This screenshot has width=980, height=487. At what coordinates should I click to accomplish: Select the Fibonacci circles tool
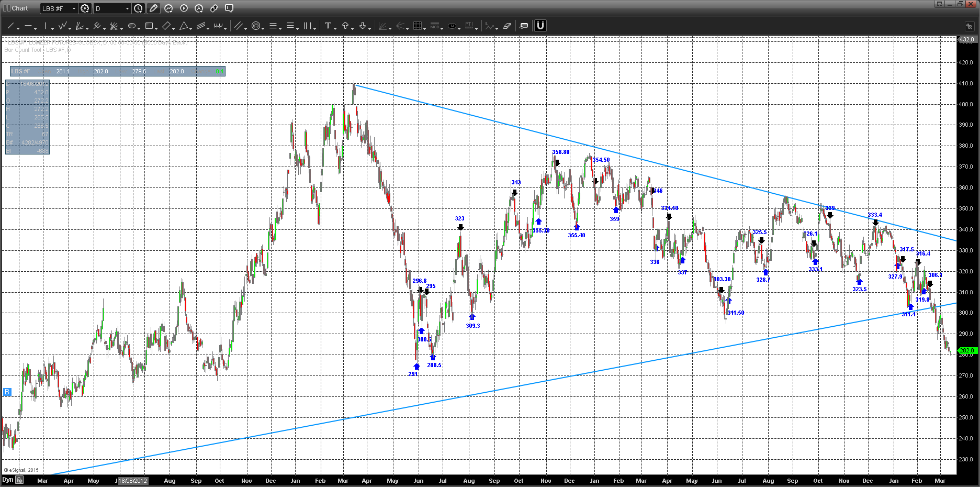tap(256, 26)
